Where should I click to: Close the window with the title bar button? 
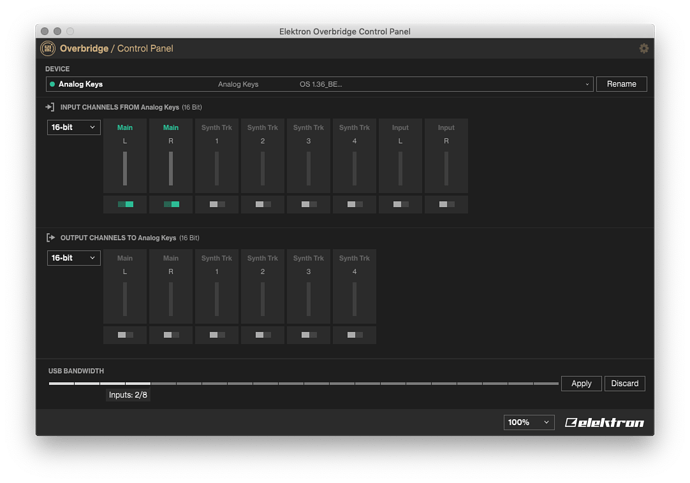coord(44,31)
